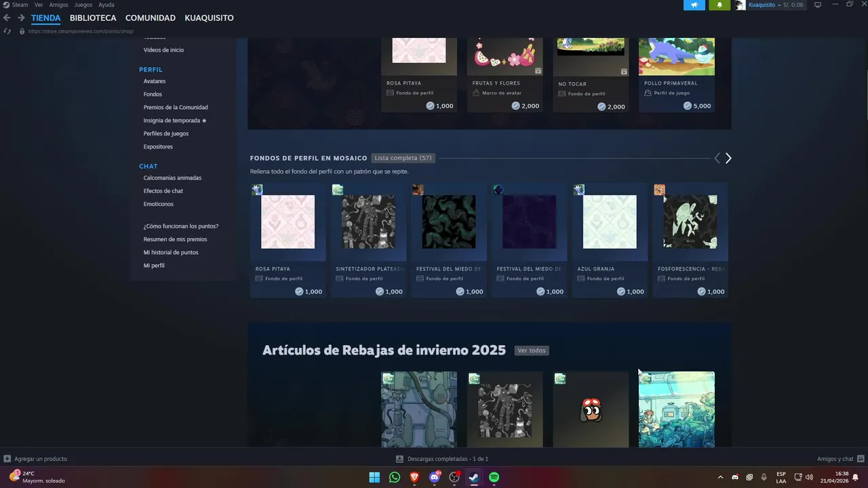This screenshot has width=868, height=488.
Task: Switch to the BIBLIOTECA tab
Action: coord(93,18)
